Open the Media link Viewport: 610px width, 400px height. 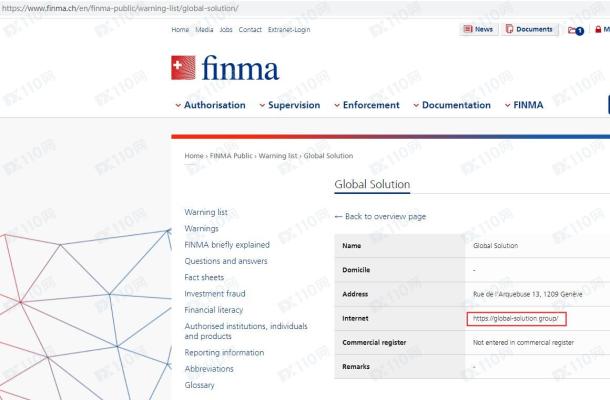click(x=204, y=30)
